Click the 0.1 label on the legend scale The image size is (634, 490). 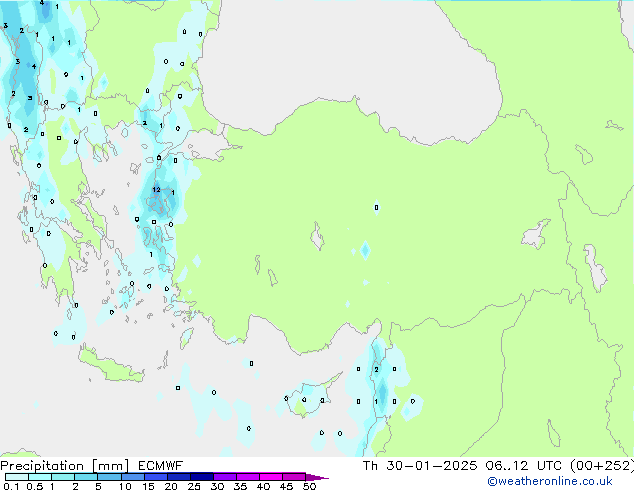[10, 487]
